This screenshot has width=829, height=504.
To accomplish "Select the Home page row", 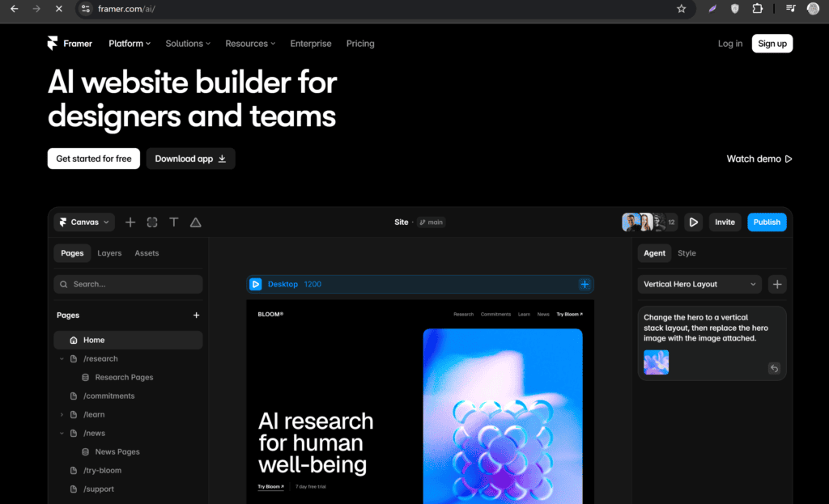I will point(128,341).
